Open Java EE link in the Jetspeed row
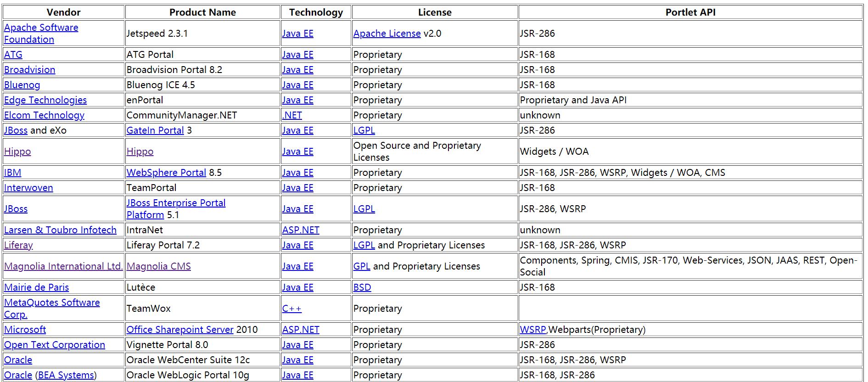 pyautogui.click(x=298, y=34)
